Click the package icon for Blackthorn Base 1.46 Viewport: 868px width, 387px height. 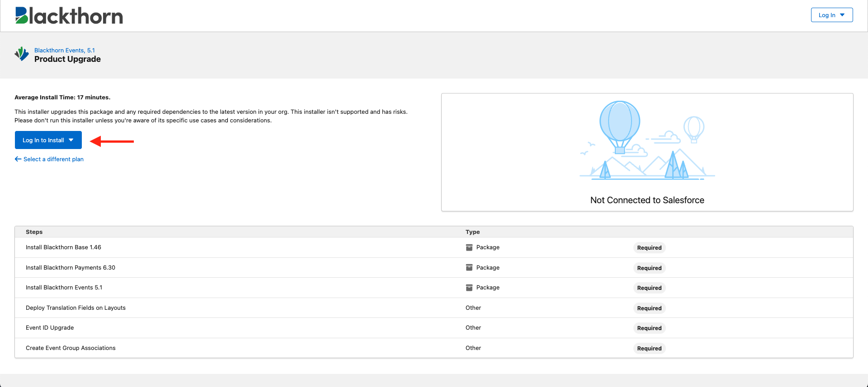469,247
